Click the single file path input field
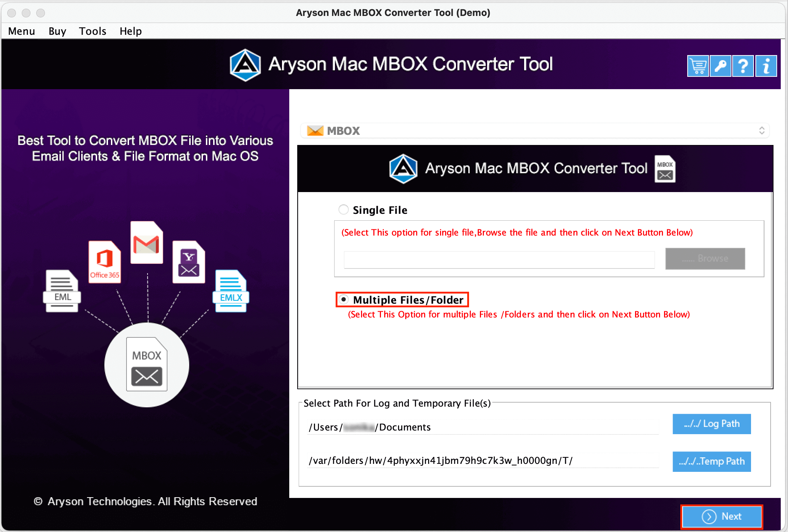Image resolution: width=788 pixels, height=532 pixels. point(499,259)
